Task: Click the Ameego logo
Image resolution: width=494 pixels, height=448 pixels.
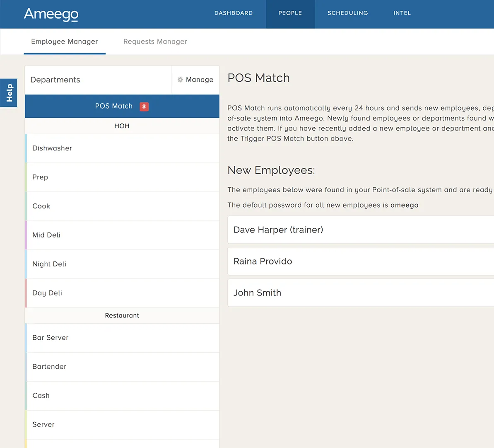Action: [51, 14]
